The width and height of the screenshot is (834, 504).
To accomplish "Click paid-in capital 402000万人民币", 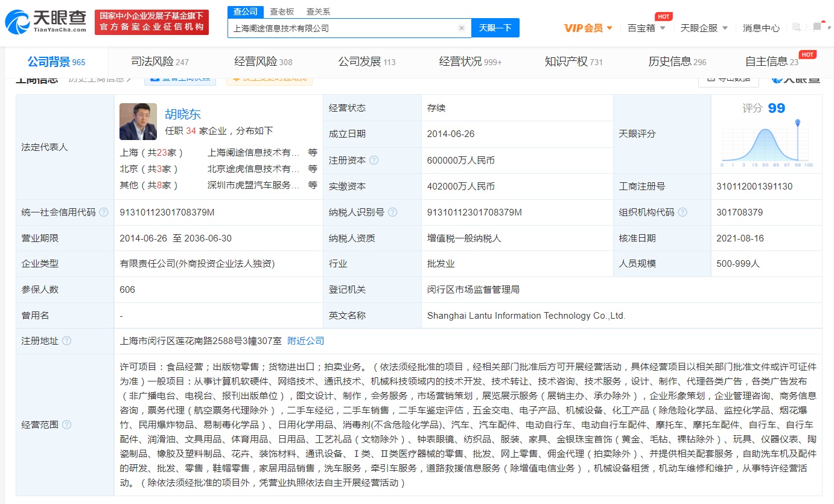I will pyautogui.click(x=460, y=187).
